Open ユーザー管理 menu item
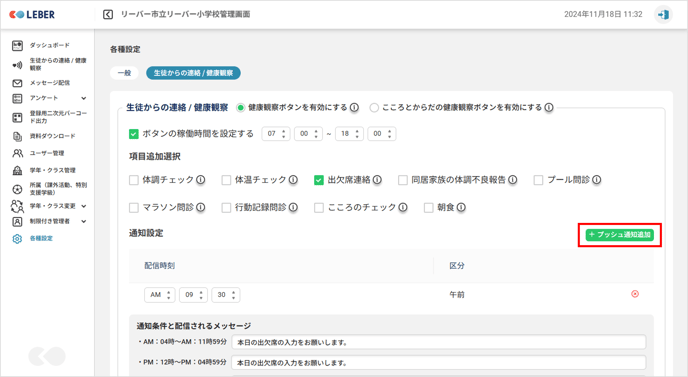This screenshot has width=688, height=377. tap(47, 153)
